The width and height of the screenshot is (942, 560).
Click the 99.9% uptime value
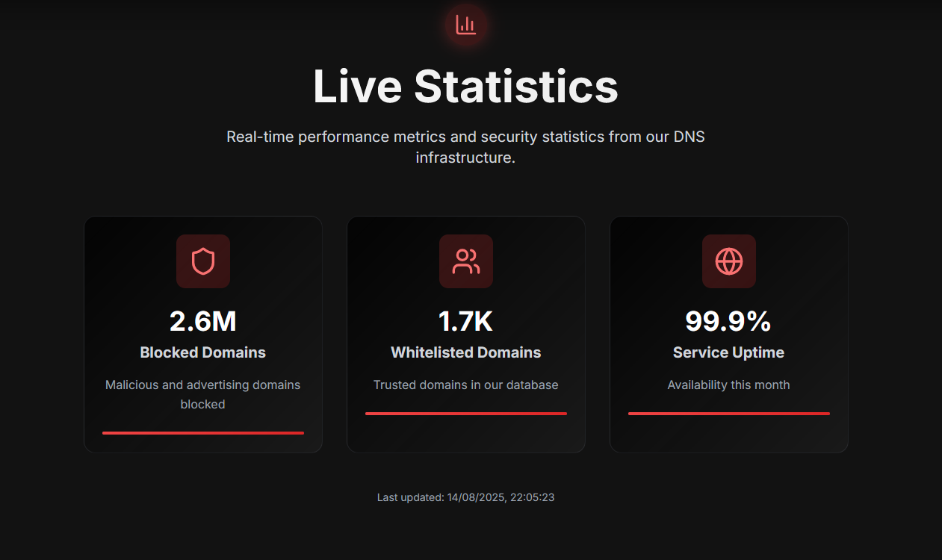tap(729, 321)
